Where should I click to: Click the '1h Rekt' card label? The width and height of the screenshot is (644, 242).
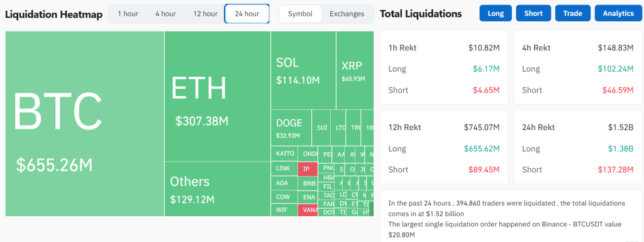click(x=402, y=48)
